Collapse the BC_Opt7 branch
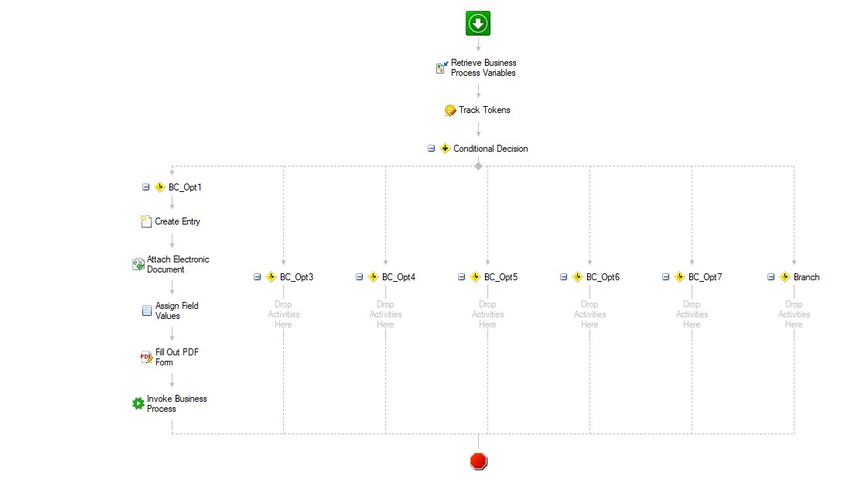 click(665, 277)
